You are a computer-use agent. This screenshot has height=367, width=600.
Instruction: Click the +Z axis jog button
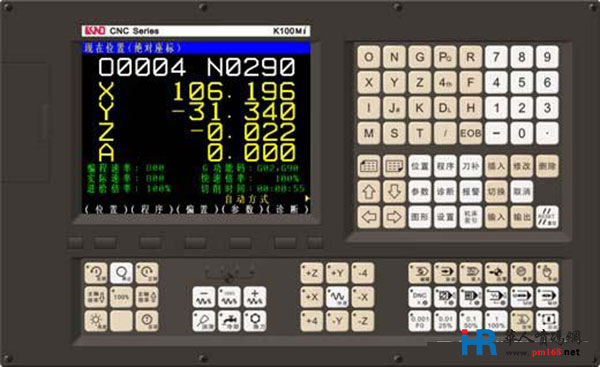(x=312, y=272)
